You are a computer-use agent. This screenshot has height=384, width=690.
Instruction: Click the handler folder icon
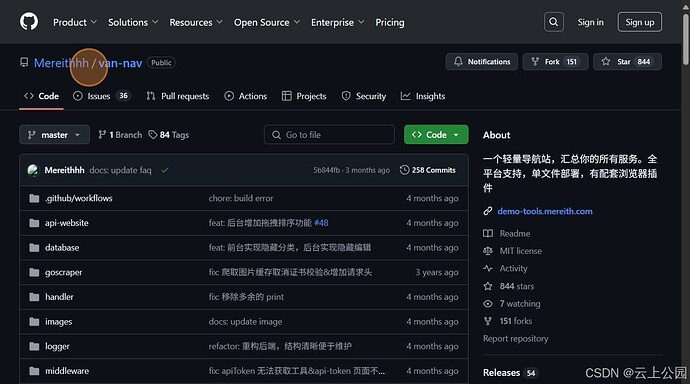click(x=34, y=297)
